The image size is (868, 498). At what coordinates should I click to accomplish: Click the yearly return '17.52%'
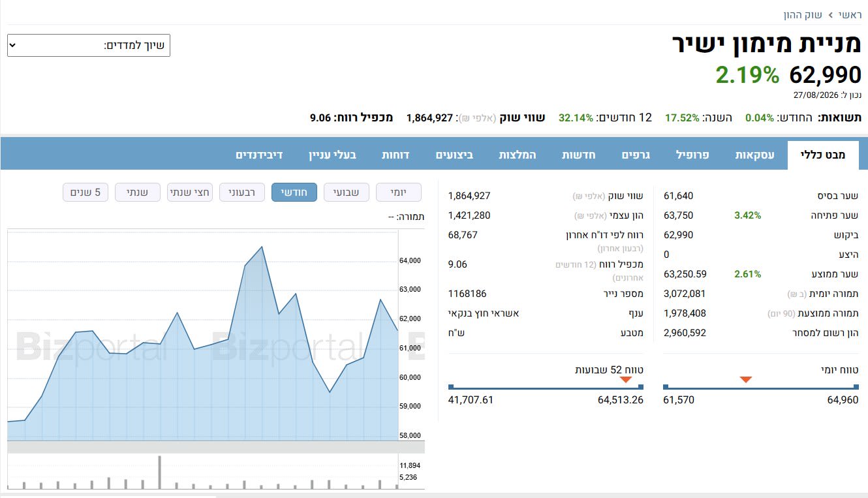(682, 117)
